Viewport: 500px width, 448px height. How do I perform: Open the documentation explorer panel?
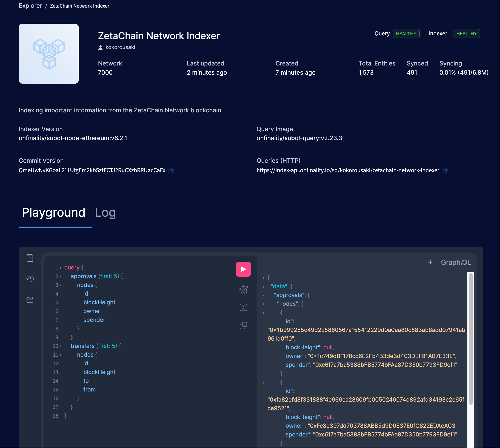coord(30,257)
